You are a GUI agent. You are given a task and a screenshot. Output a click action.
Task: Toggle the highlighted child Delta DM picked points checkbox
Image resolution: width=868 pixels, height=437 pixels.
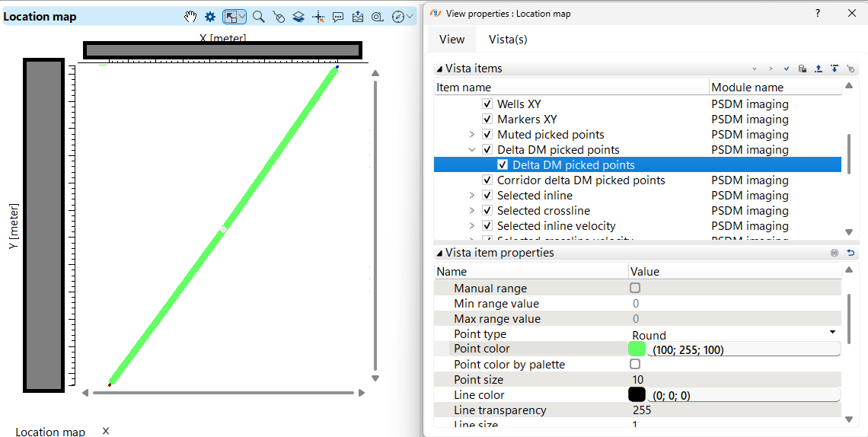(503, 165)
